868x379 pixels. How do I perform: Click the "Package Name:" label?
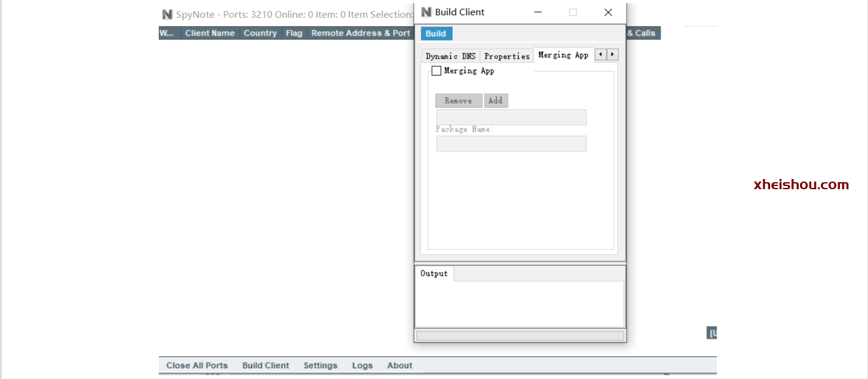465,130
